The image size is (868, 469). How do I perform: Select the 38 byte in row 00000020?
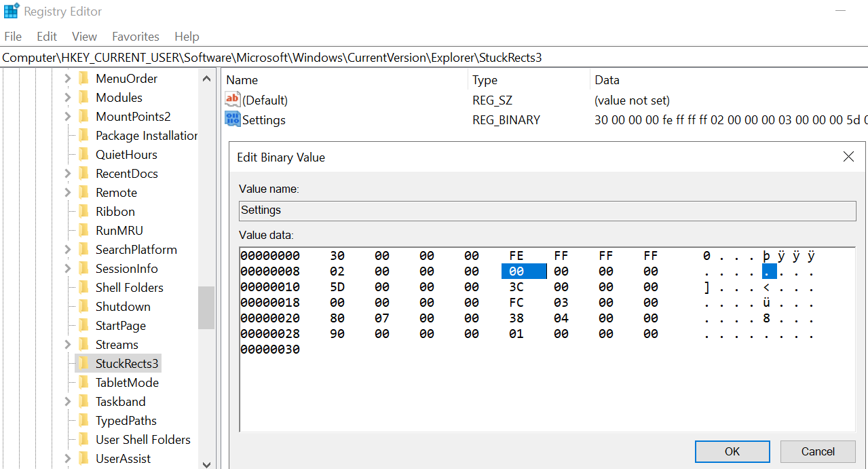point(516,318)
